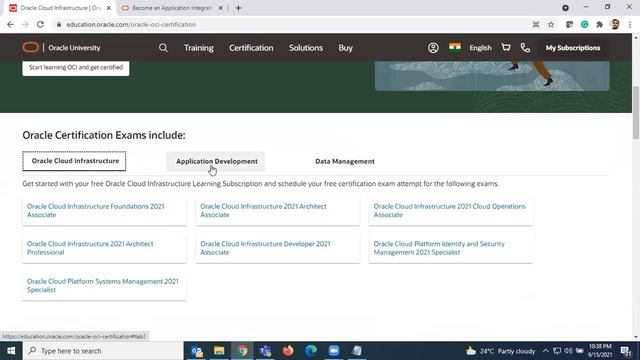Image resolution: width=640 pixels, height=360 pixels.
Task: Reload the page with refresh icon
Action: click(40, 24)
